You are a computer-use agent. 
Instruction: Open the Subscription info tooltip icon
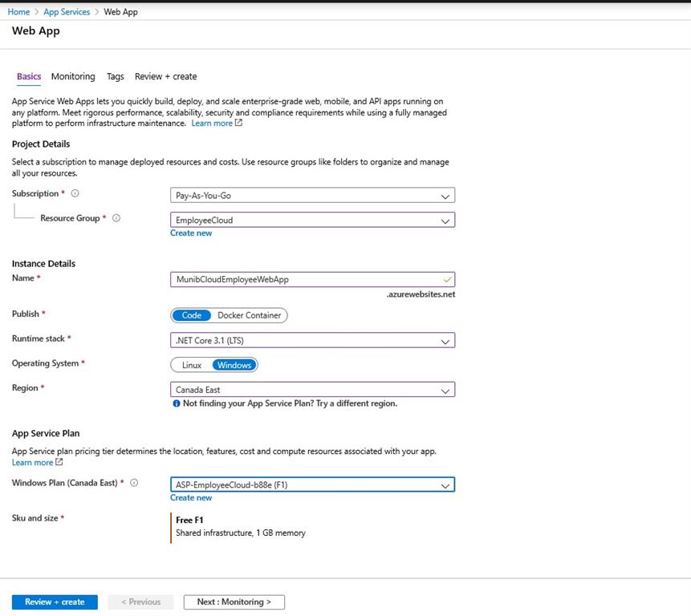(x=73, y=193)
